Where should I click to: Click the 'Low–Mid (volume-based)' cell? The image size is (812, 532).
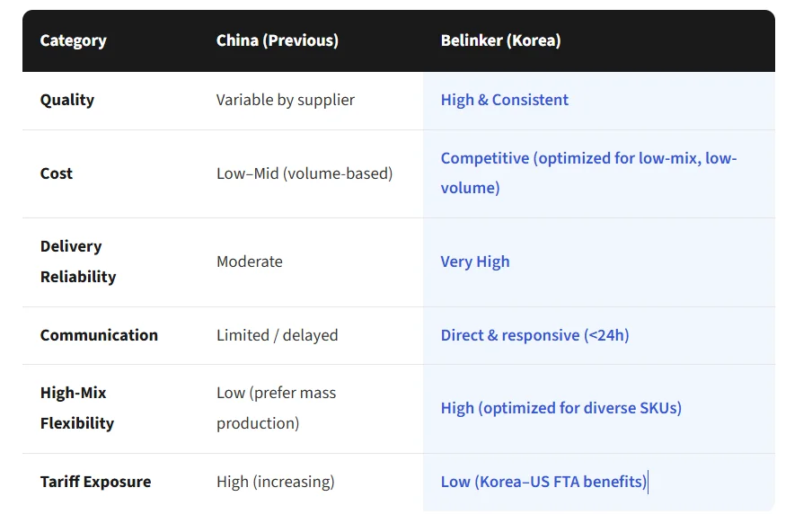point(304,173)
